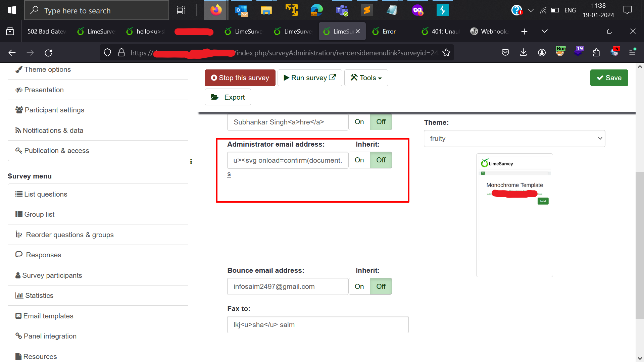Open Microsoft Teams from the taskbar

click(342, 10)
